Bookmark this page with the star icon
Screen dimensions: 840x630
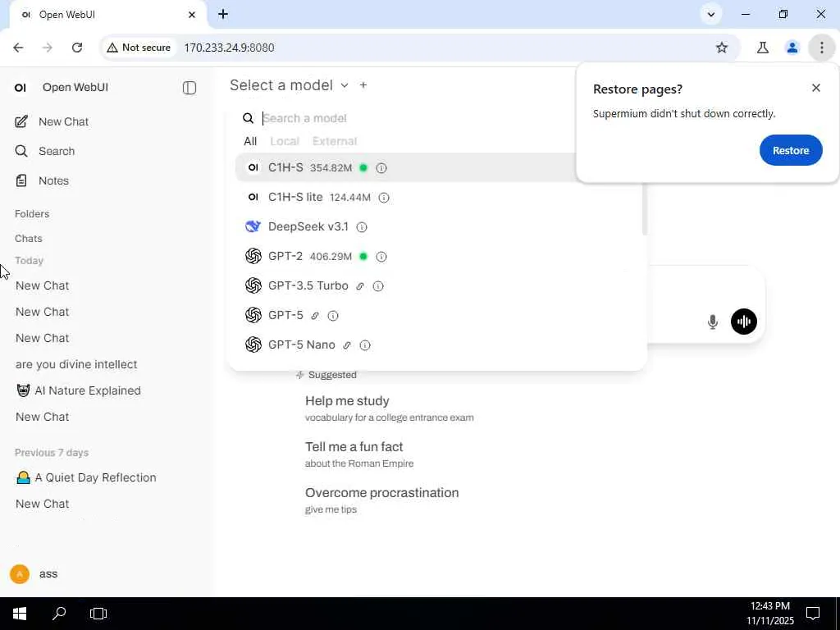coord(722,48)
